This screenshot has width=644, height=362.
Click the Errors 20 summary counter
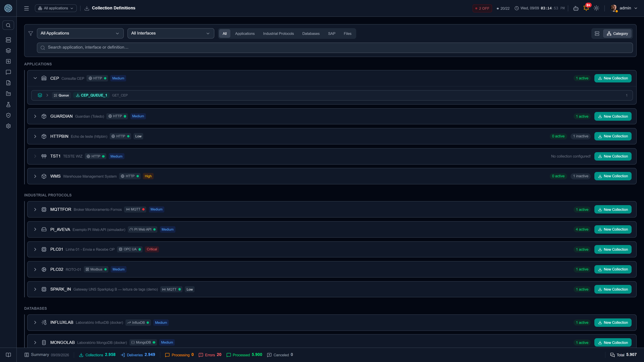(210, 355)
